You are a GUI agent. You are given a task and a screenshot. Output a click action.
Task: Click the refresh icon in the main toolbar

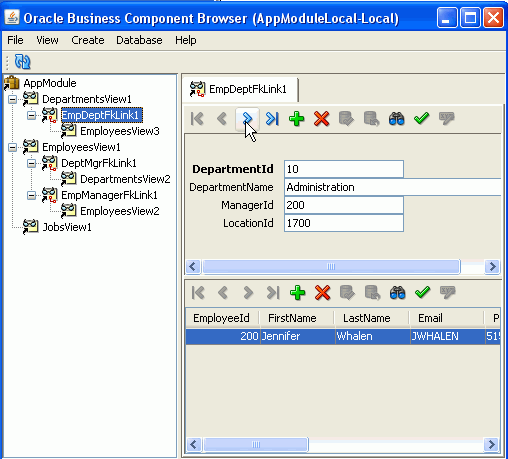click(x=22, y=62)
